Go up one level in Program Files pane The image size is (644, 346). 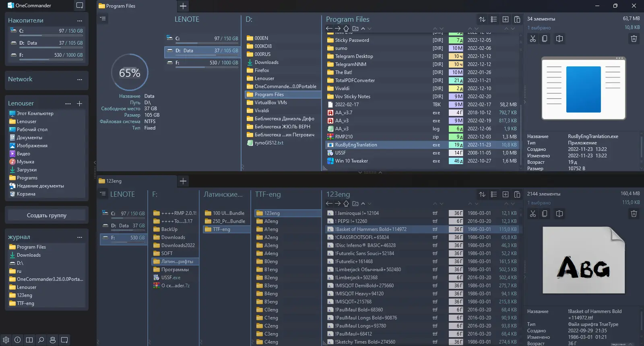click(x=346, y=29)
